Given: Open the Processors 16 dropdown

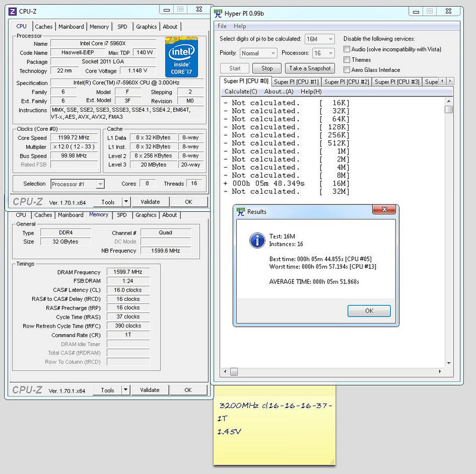Looking at the screenshot, I should pyautogui.click(x=324, y=53).
